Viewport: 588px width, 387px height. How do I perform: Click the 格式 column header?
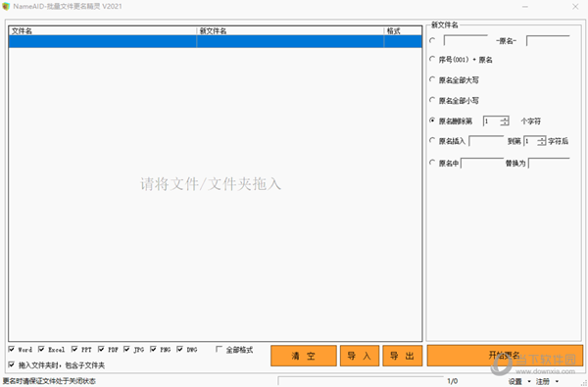[x=403, y=31]
